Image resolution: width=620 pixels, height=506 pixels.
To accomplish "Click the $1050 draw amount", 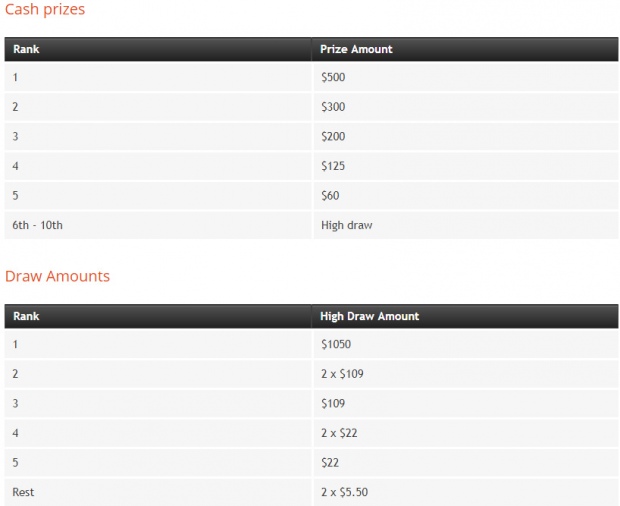I will (336, 344).
